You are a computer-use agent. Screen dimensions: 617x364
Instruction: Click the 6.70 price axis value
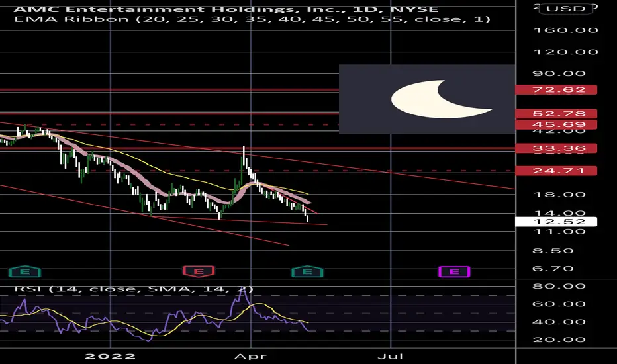click(x=553, y=269)
